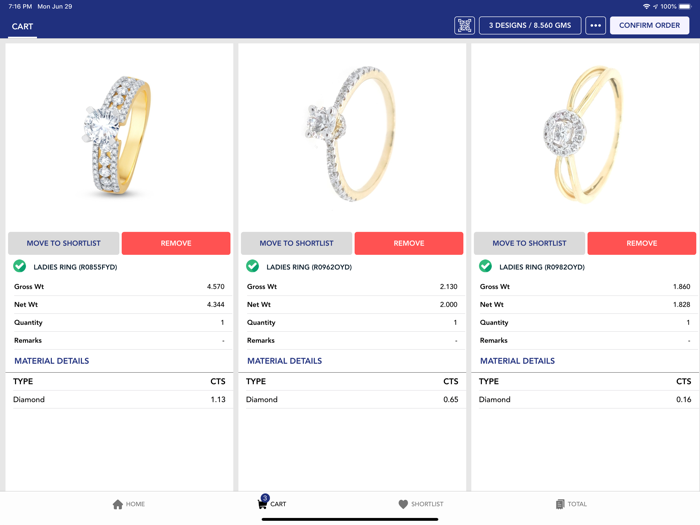The width and height of the screenshot is (700, 525).
Task: Toggle green checkmark for ring R0982OYD
Action: tap(485, 266)
